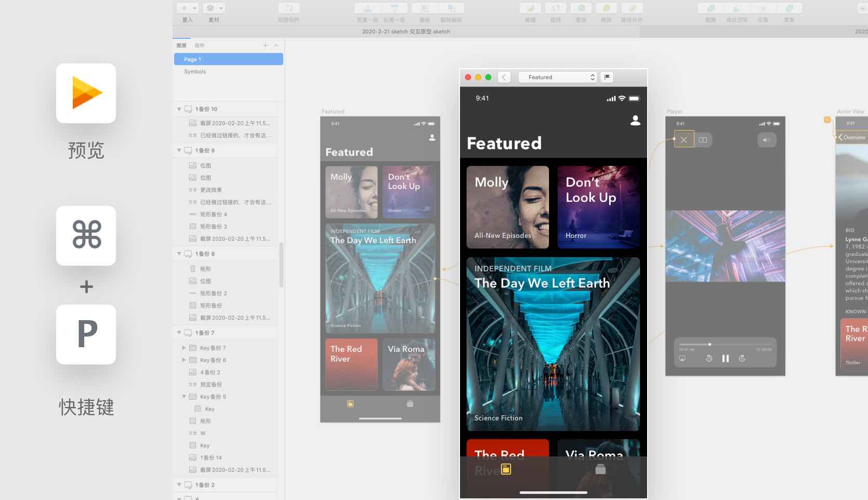Collapse the 1备份 9 artboard group
This screenshot has height=500, width=868.
pos(179,150)
